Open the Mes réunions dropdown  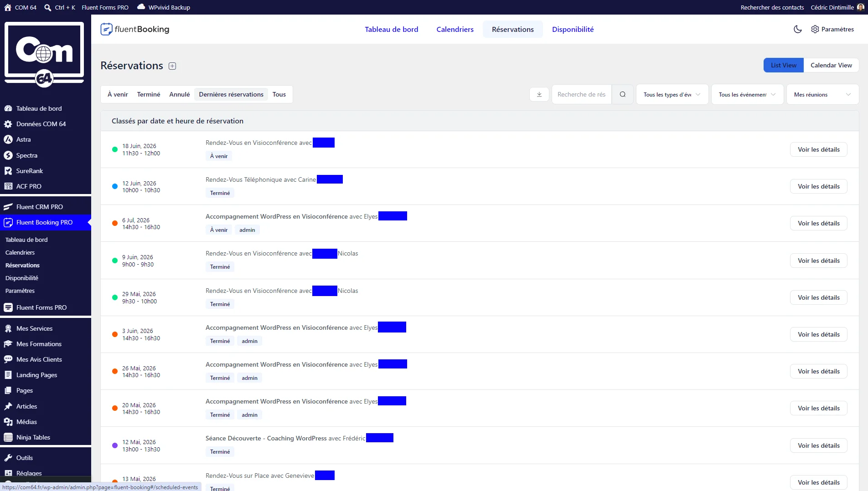[x=822, y=94]
